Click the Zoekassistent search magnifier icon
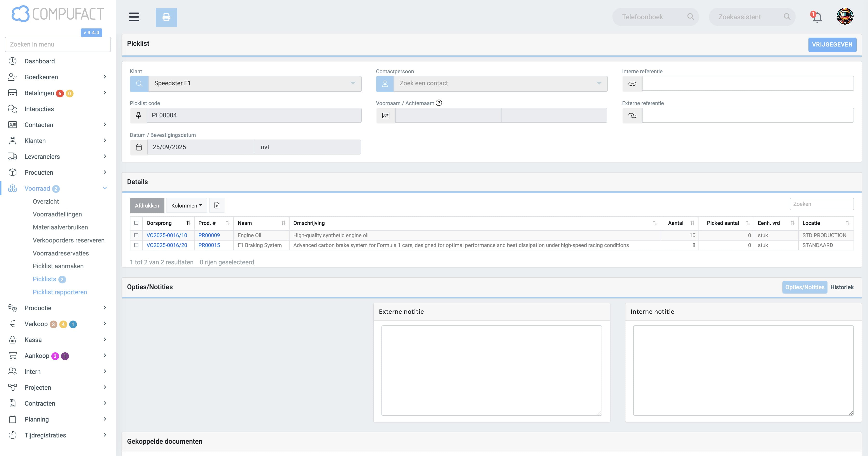Viewport: 868px width, 456px height. (x=787, y=16)
